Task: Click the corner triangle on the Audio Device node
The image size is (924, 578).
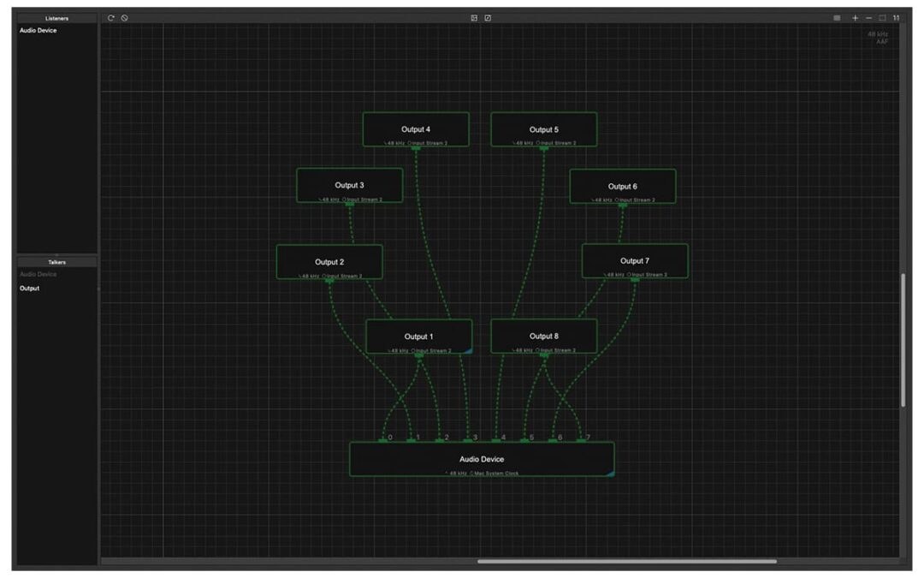Action: coord(611,473)
